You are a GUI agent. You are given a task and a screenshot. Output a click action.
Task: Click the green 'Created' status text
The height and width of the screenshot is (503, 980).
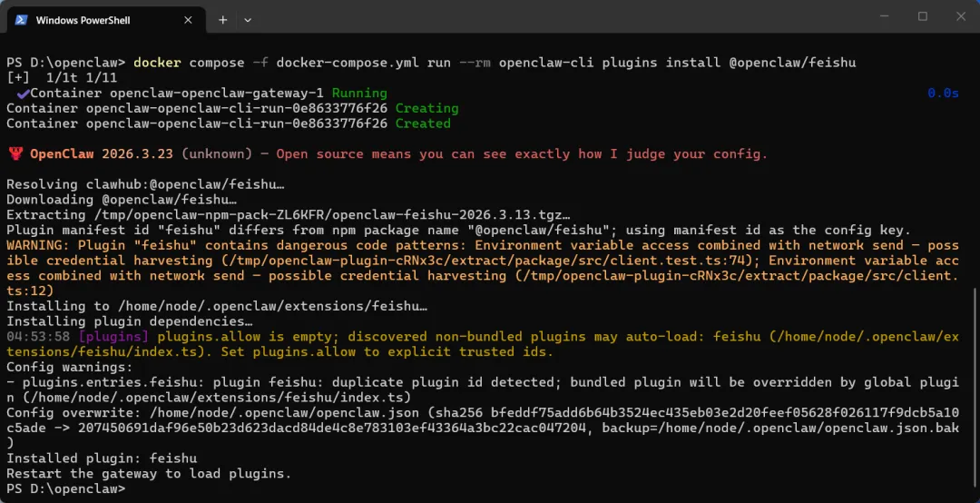pos(423,123)
